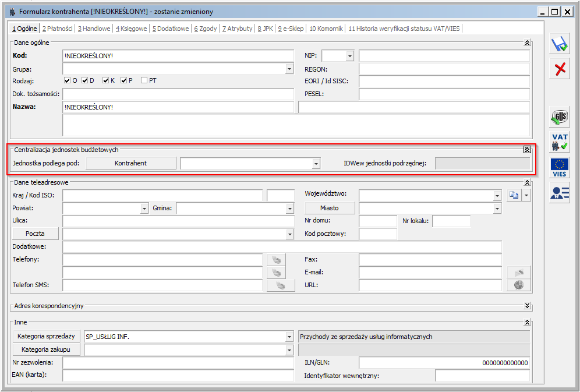Click the GUS data download icon

560,118
